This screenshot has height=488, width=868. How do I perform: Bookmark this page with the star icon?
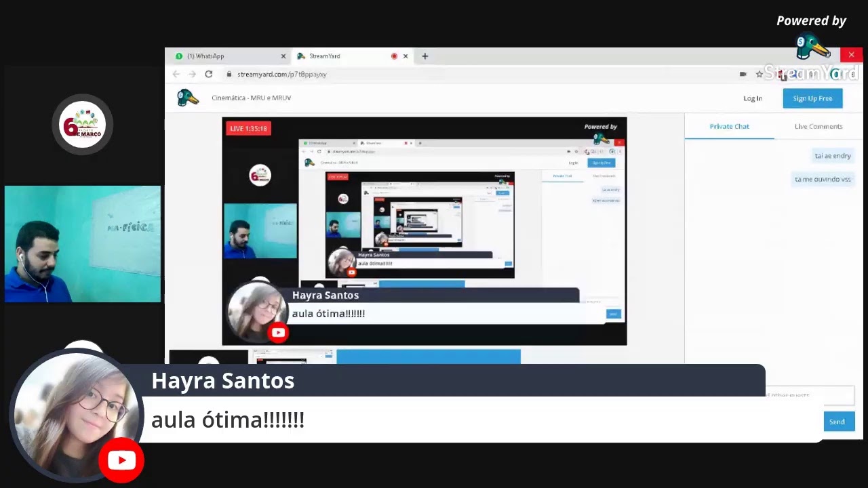pyautogui.click(x=759, y=74)
